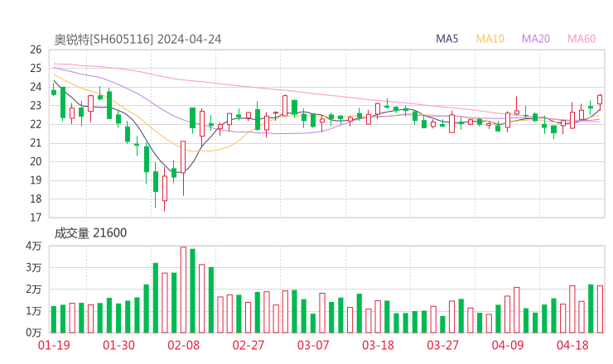Image resolution: width=613 pixels, height=364 pixels.
Task: Click the lowest red candlestick near 17.5
Action: [165, 189]
